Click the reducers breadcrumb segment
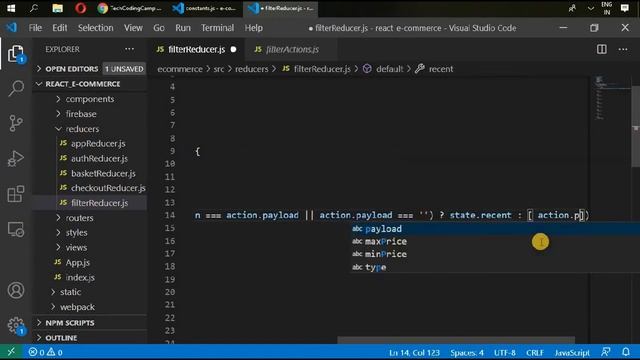The width and height of the screenshot is (640, 360). [251, 69]
